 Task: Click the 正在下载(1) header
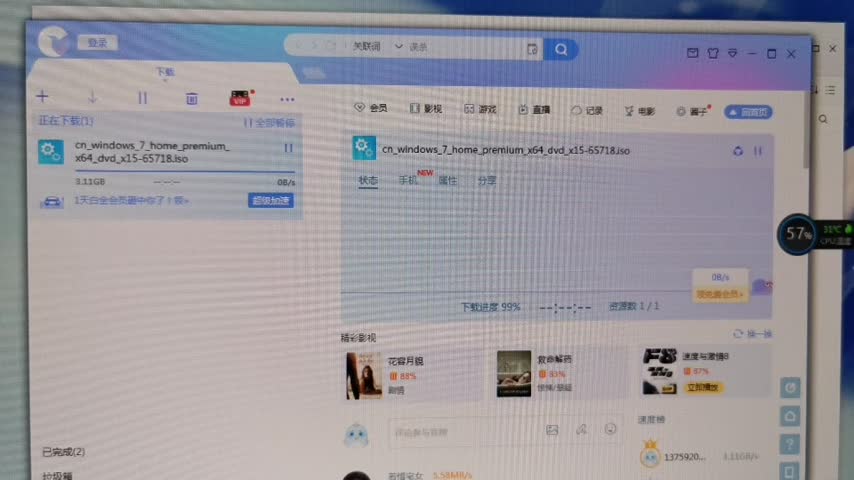tap(66, 120)
